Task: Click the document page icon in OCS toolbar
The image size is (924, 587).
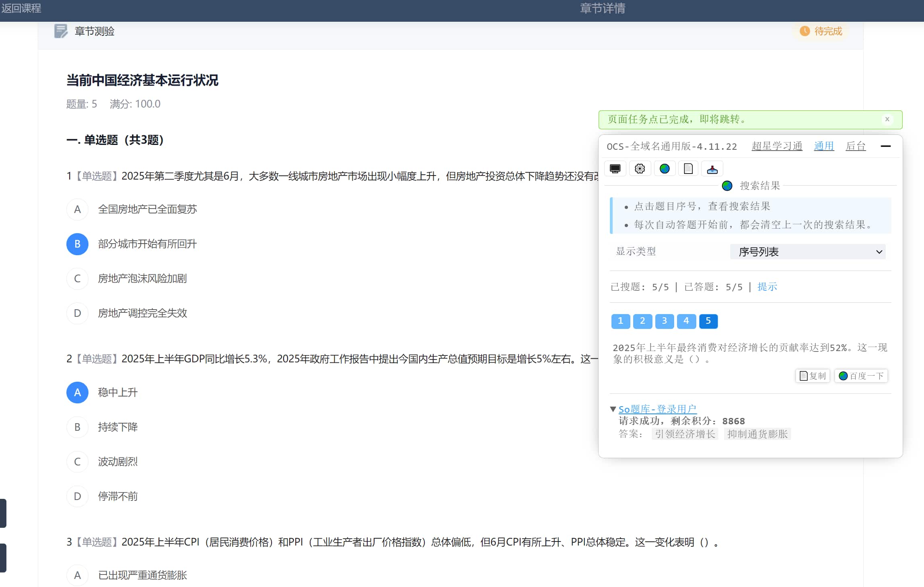Action: coord(688,169)
